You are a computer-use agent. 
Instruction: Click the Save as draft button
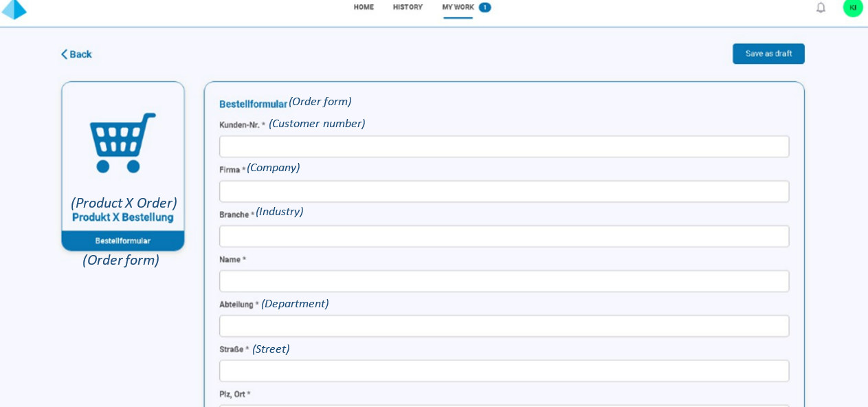(x=768, y=54)
